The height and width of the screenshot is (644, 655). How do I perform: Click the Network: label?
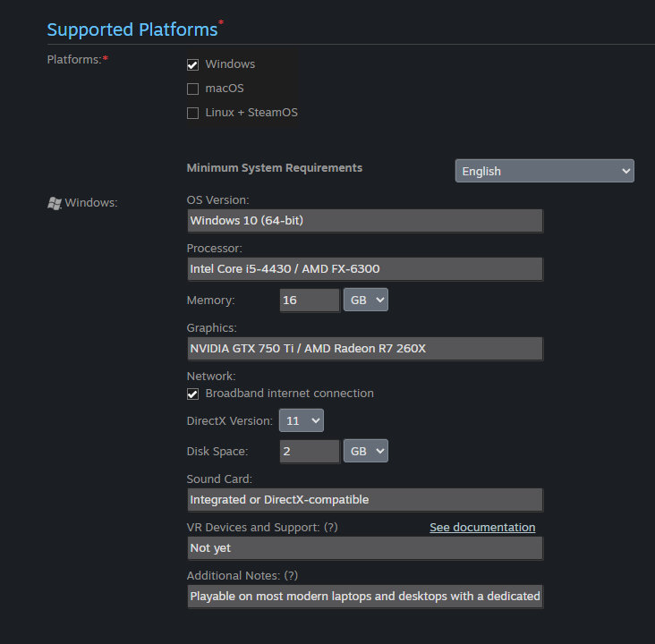click(211, 377)
